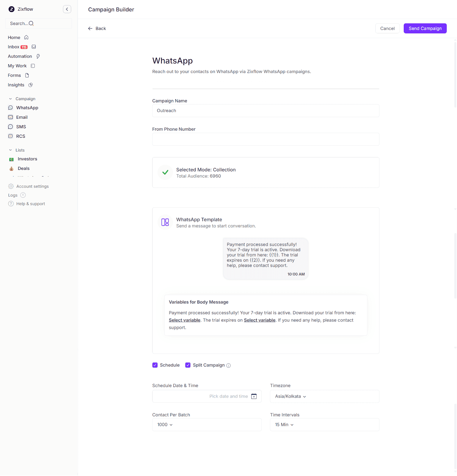Open the RCS campaign page
457x476 pixels.
(21, 136)
